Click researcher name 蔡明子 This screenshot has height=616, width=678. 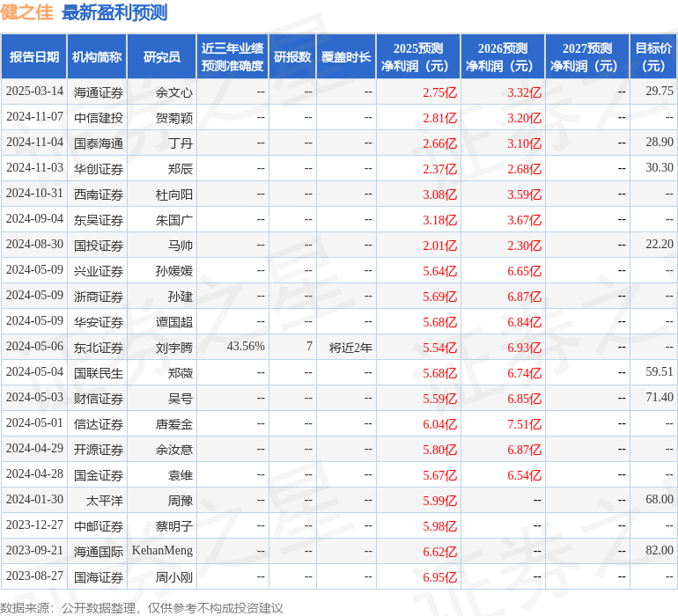[173, 525]
